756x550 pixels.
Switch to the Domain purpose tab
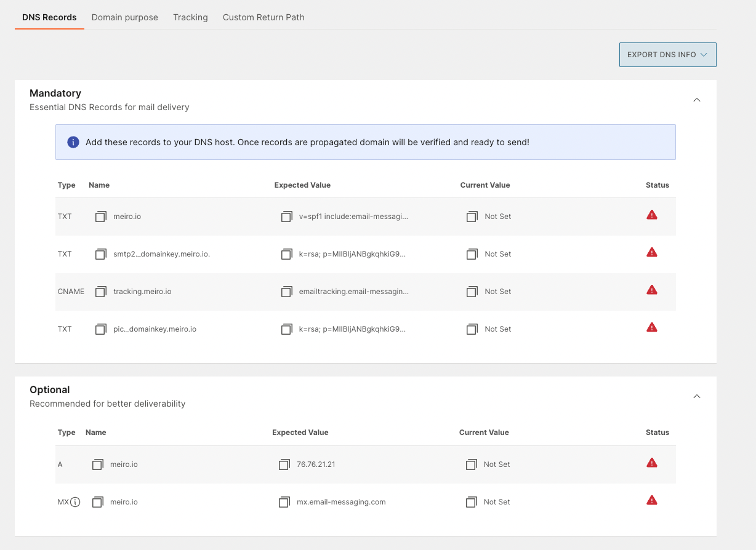coord(124,17)
